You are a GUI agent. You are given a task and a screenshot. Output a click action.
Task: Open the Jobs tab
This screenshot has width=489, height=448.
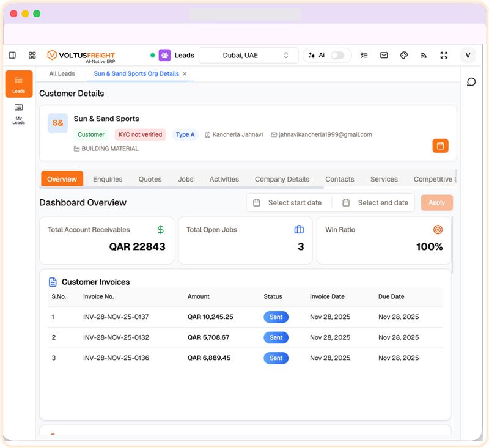point(186,179)
